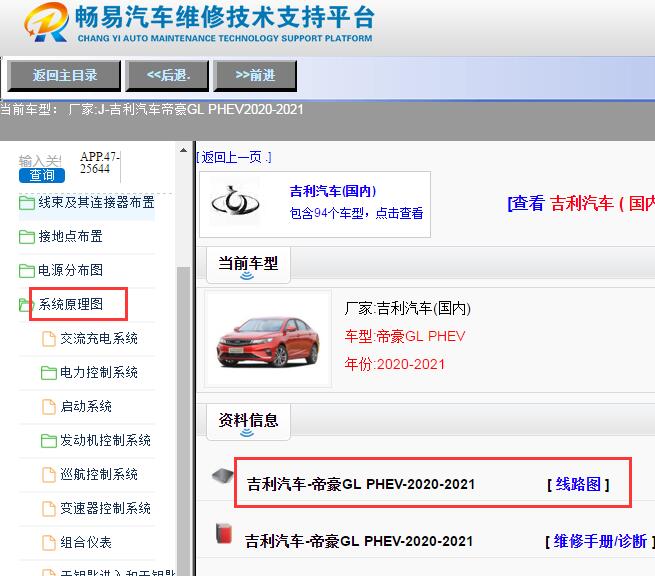Image resolution: width=655 pixels, height=576 pixels.
Task: Click page icon beside 变速器控制系统
Action: point(49,509)
